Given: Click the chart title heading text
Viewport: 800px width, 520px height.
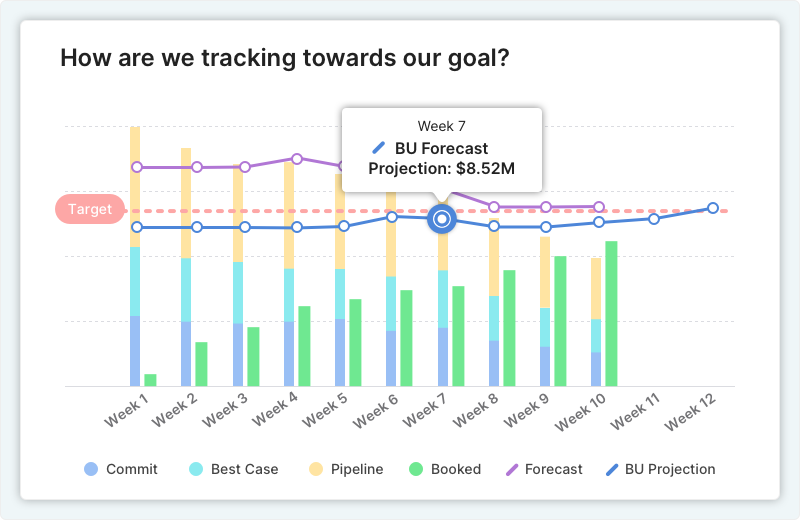Looking at the screenshot, I should pyautogui.click(x=285, y=57).
